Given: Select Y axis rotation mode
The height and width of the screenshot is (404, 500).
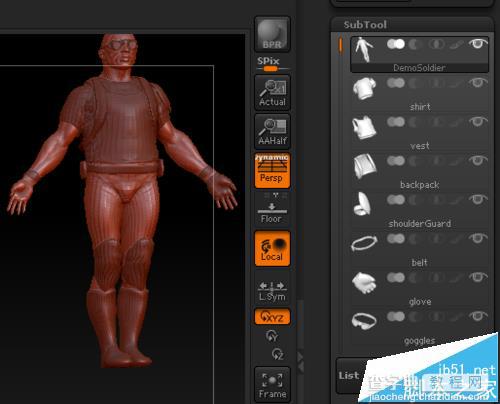Looking at the screenshot, I should (272, 336).
